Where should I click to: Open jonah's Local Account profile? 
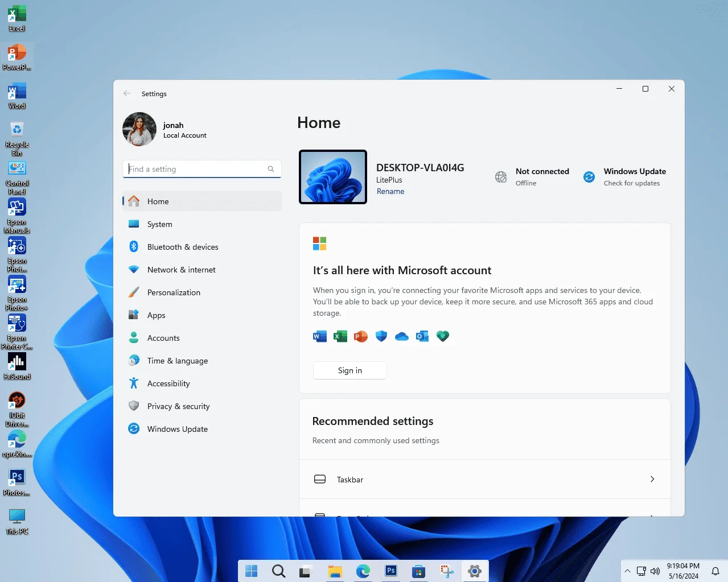pos(165,129)
